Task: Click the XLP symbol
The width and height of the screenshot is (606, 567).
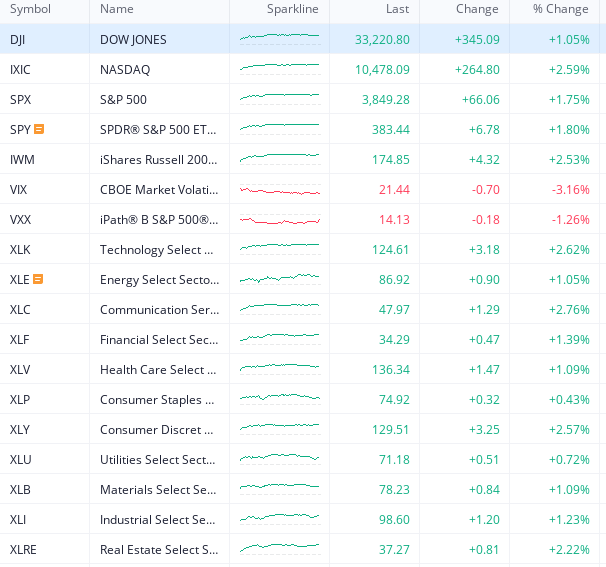Action: [20, 400]
